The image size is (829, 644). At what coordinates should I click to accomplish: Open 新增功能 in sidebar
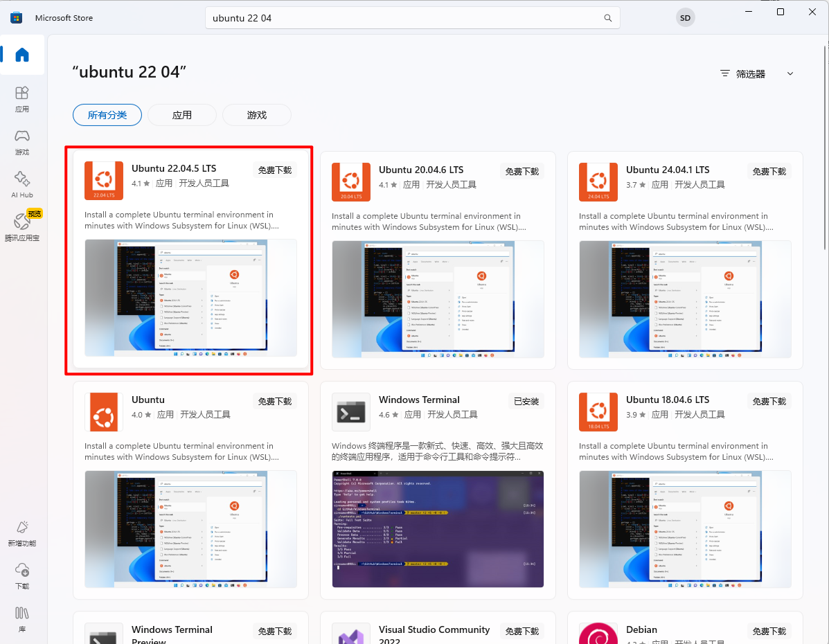click(22, 533)
